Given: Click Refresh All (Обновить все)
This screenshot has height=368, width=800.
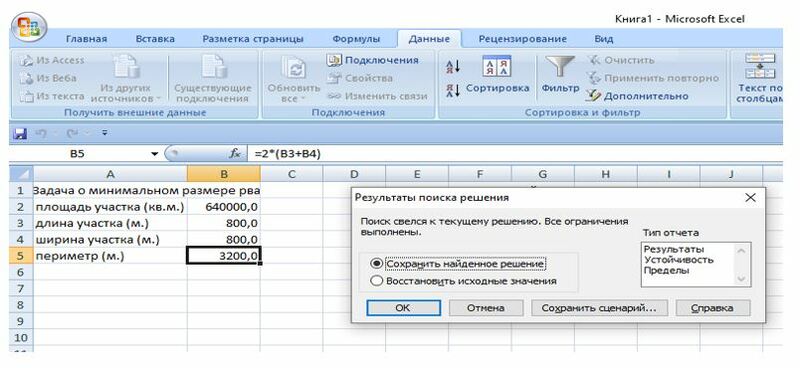Looking at the screenshot, I should (x=294, y=78).
